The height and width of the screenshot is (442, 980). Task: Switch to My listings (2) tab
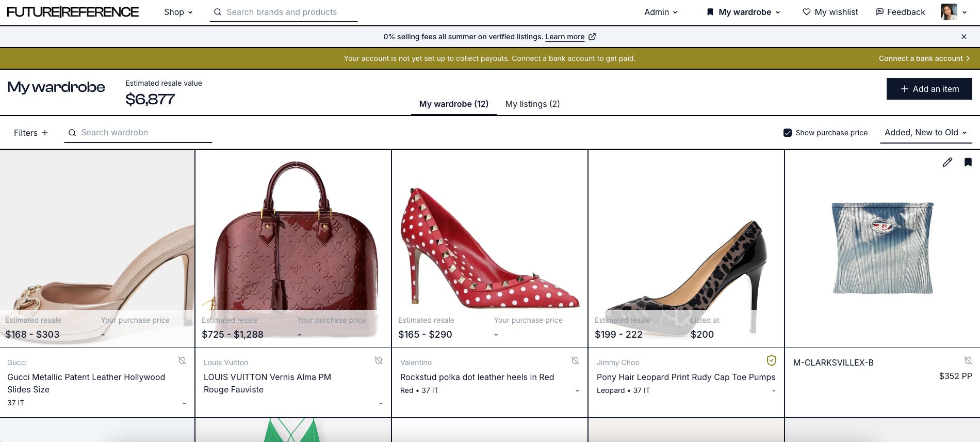[532, 104]
